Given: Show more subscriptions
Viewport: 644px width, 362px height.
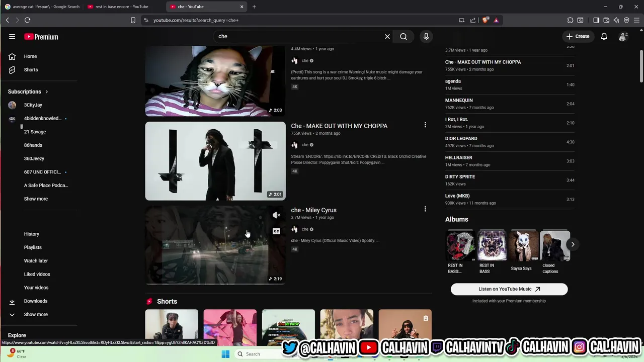Looking at the screenshot, I should pos(36,199).
